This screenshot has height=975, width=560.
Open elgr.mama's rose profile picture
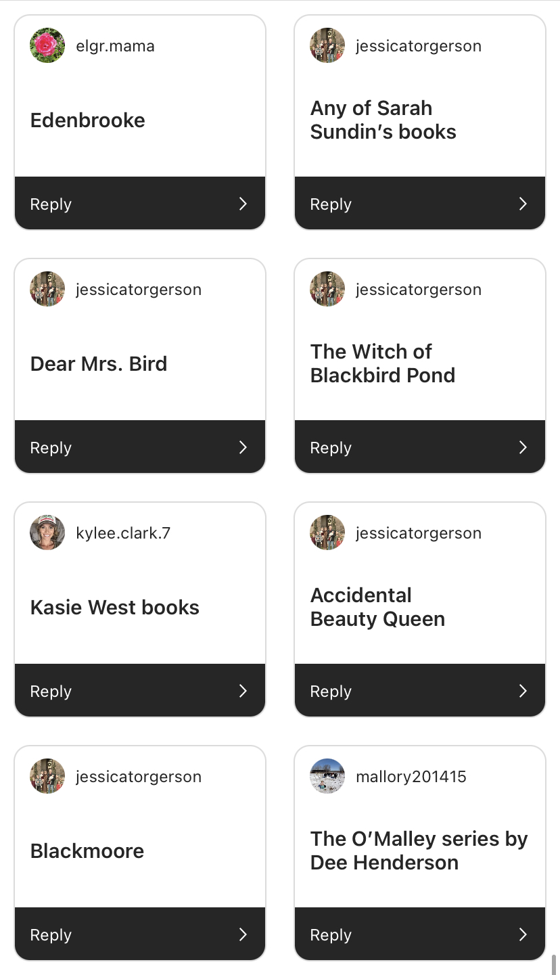[x=47, y=45]
